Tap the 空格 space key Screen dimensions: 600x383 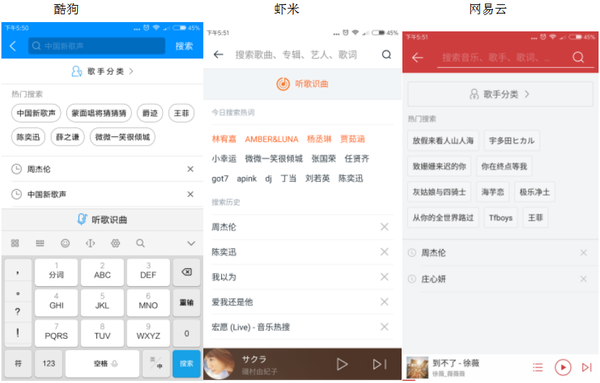click(102, 363)
